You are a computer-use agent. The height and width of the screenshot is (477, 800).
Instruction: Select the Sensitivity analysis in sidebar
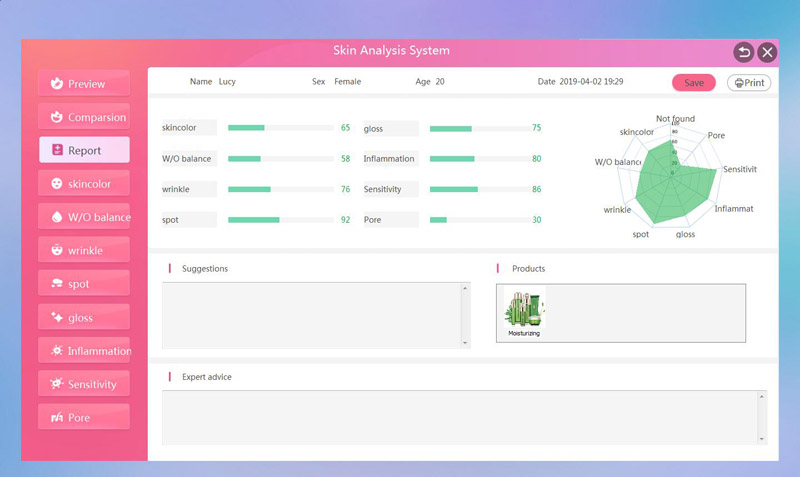[x=84, y=384]
